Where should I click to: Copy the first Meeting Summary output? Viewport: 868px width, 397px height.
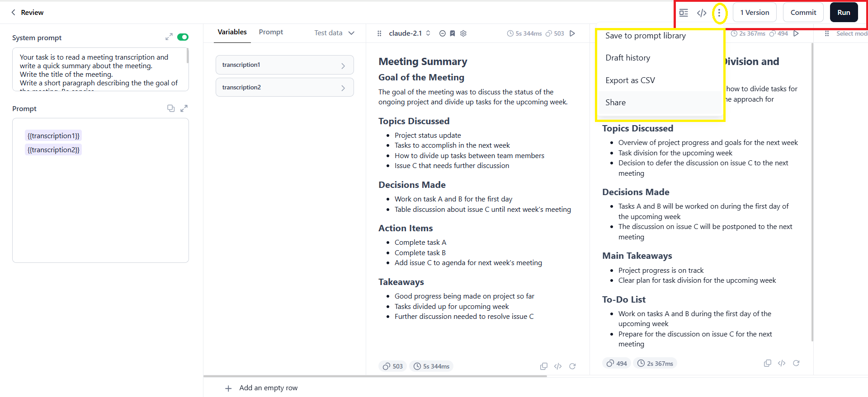[544, 366]
